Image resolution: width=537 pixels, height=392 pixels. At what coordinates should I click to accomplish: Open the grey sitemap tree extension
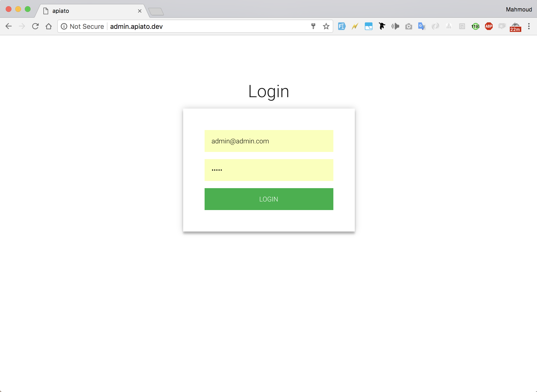click(449, 26)
